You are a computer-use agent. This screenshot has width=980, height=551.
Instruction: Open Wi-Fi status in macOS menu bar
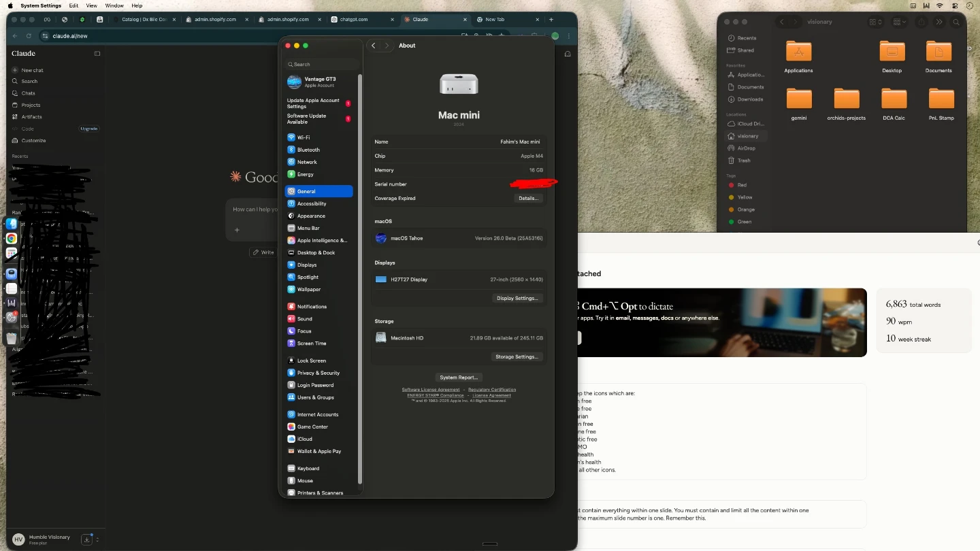[x=940, y=5]
